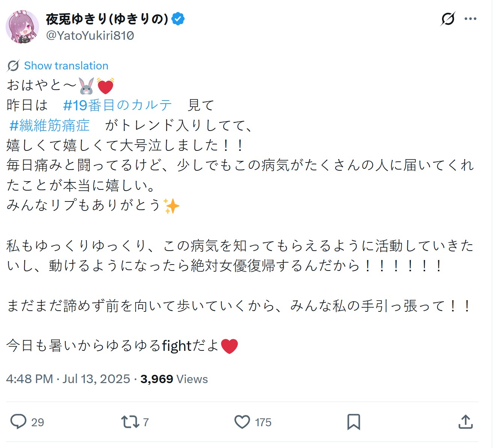Open the three-dot more options menu

coord(470,19)
